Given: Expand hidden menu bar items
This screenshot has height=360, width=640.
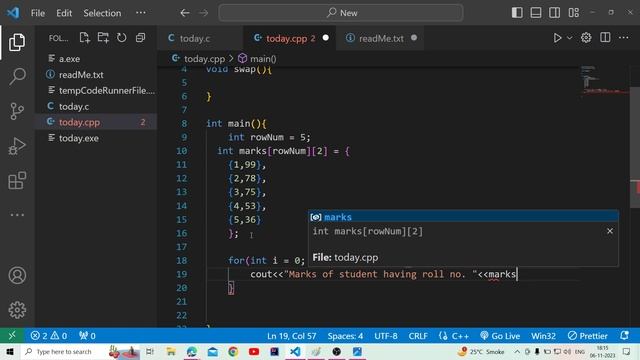Looking at the screenshot, I should click(x=141, y=13).
